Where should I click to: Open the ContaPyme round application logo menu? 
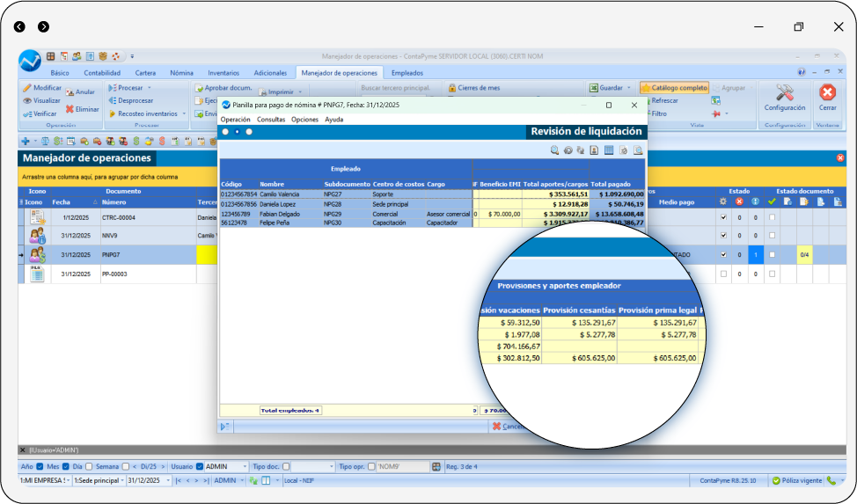click(x=30, y=61)
